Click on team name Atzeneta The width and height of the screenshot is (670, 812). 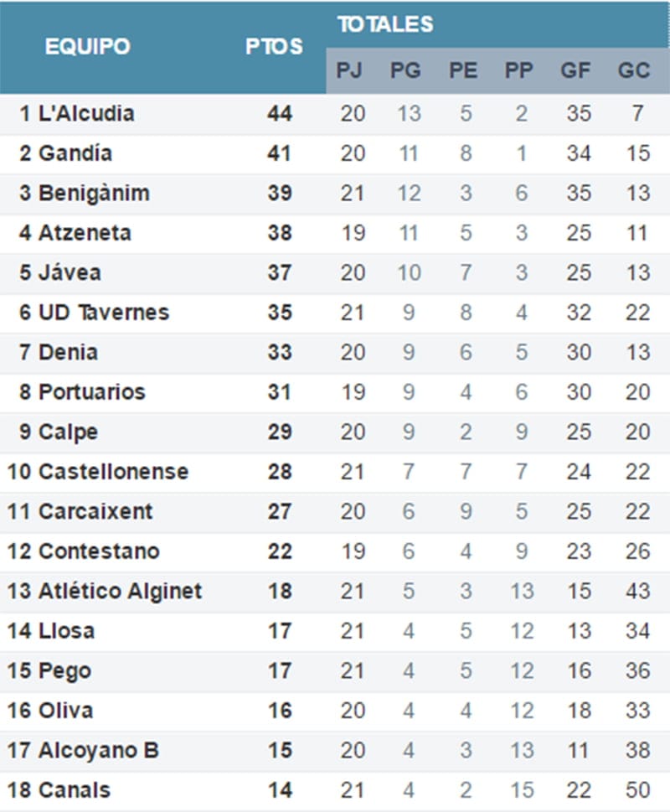point(85,232)
